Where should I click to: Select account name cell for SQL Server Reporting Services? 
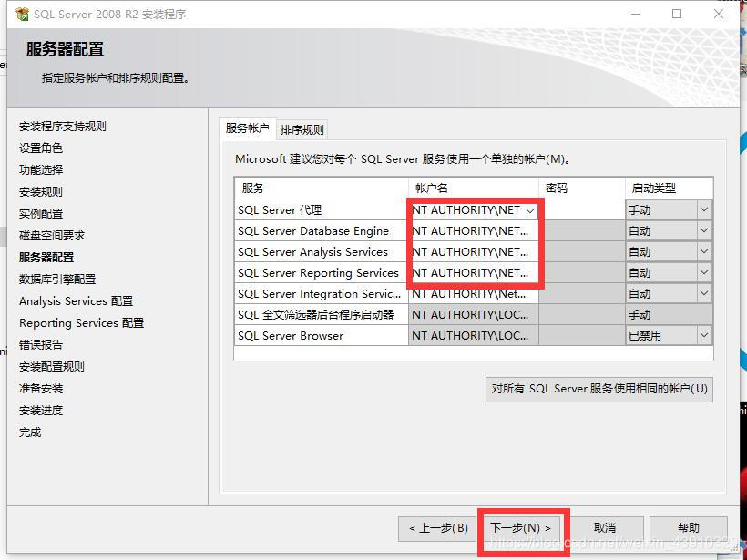click(x=474, y=273)
